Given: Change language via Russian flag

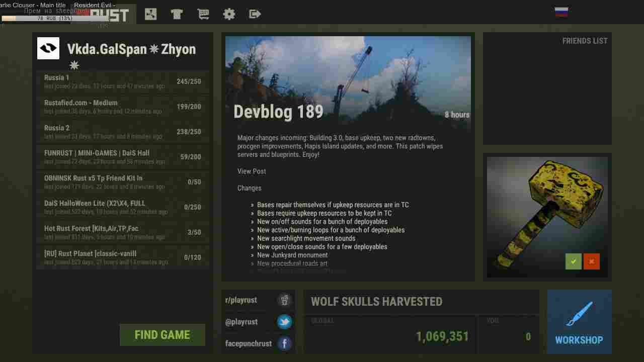Looking at the screenshot, I should tap(561, 12).
